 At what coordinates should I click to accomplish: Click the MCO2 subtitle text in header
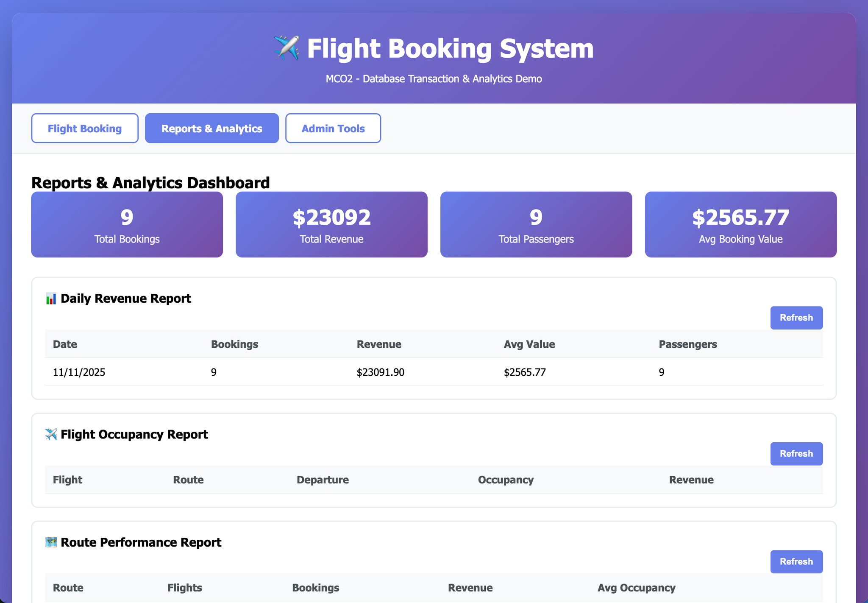click(x=434, y=79)
